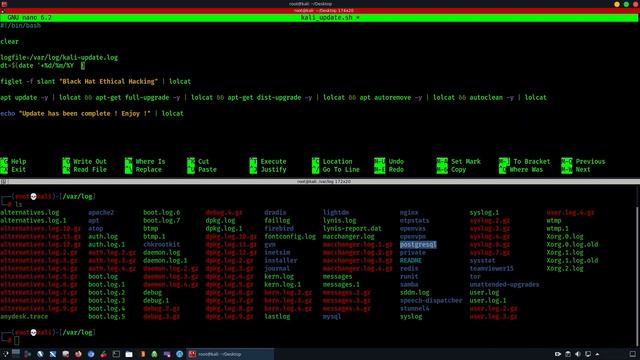Click the purple taskbar launcher icon

click(167, 354)
